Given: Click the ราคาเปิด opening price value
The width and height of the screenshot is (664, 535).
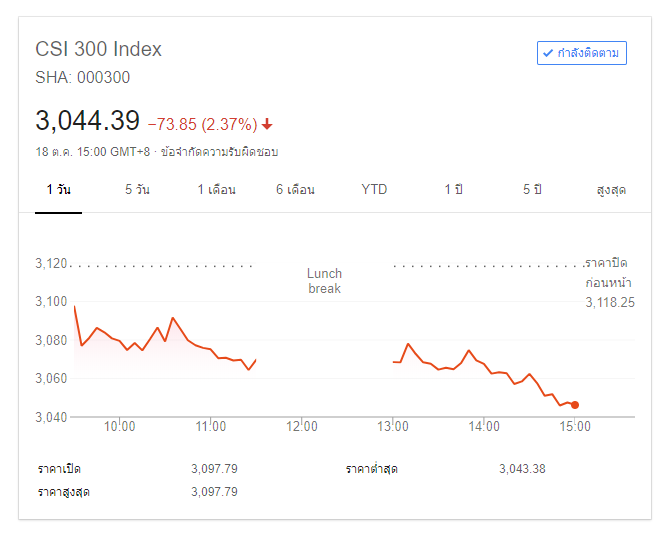Looking at the screenshot, I should [214, 469].
